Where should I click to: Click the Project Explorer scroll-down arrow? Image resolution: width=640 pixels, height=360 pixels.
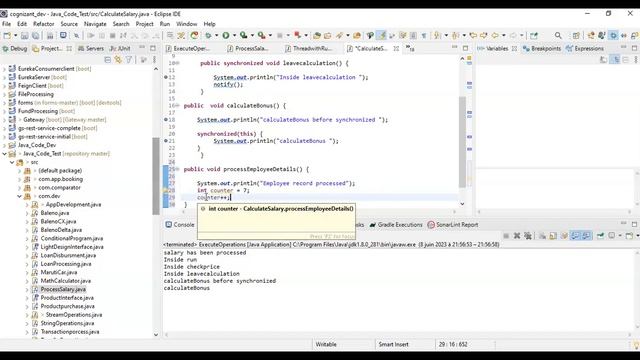point(156,335)
